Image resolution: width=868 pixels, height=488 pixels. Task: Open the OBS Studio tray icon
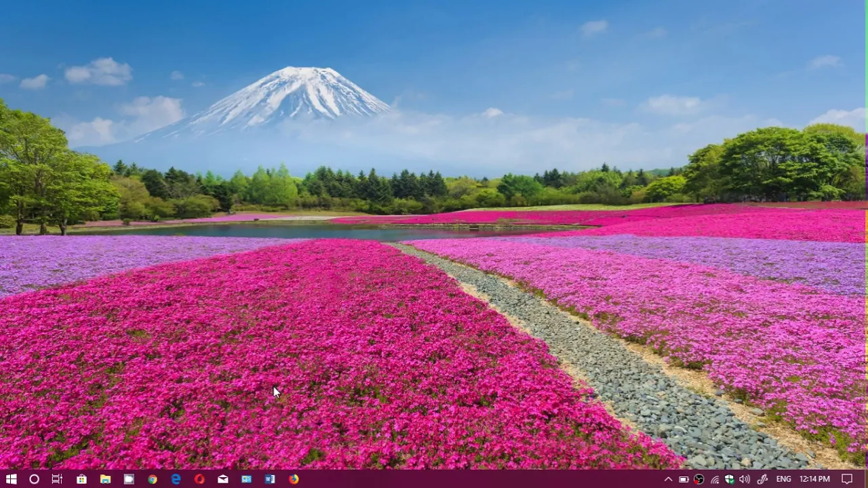pos(699,479)
